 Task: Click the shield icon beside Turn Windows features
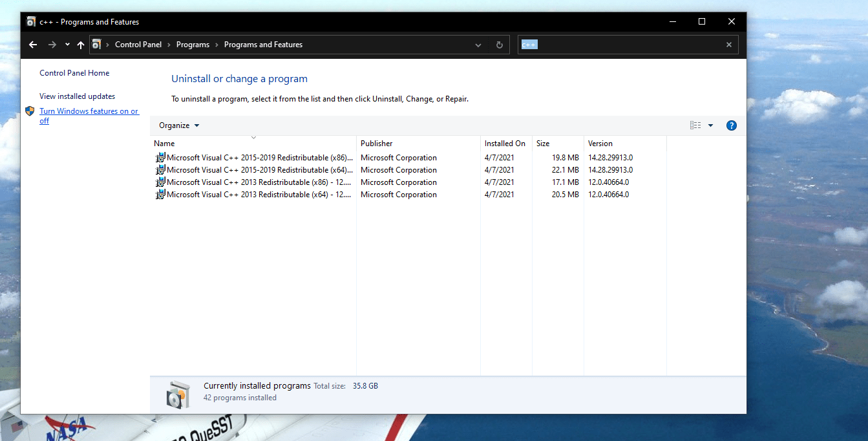pos(29,111)
